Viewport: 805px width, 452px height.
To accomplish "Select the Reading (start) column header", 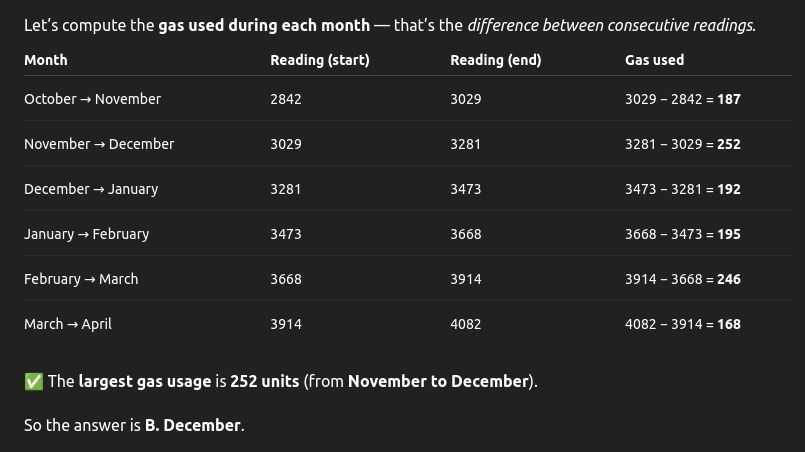I will pyautogui.click(x=320, y=60).
